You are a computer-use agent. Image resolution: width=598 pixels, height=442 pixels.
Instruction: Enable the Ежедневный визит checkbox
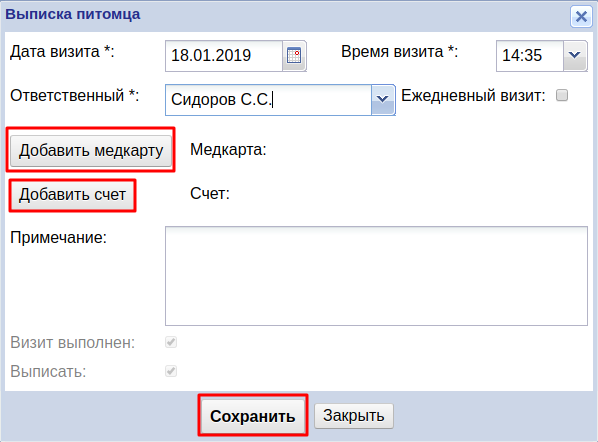coord(562,95)
